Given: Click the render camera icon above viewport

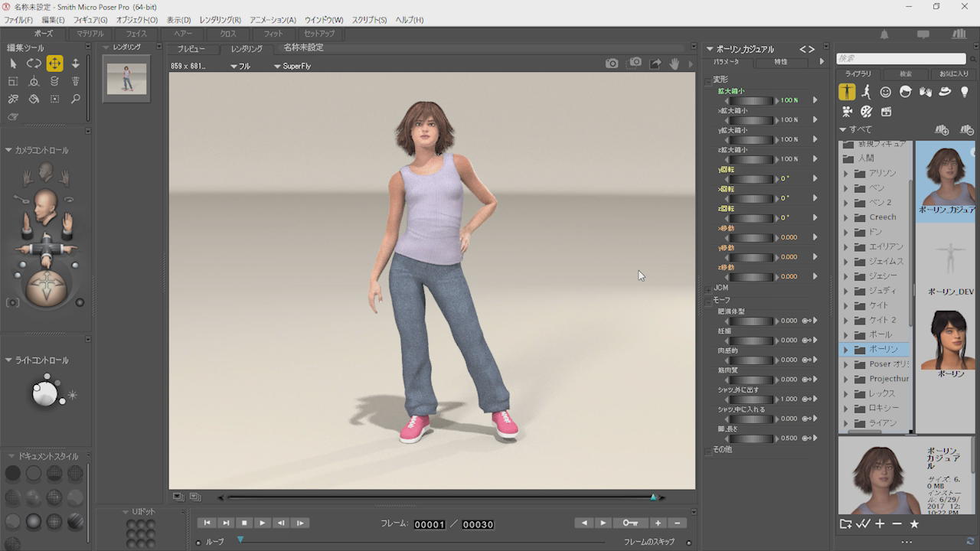Looking at the screenshot, I should (x=611, y=64).
